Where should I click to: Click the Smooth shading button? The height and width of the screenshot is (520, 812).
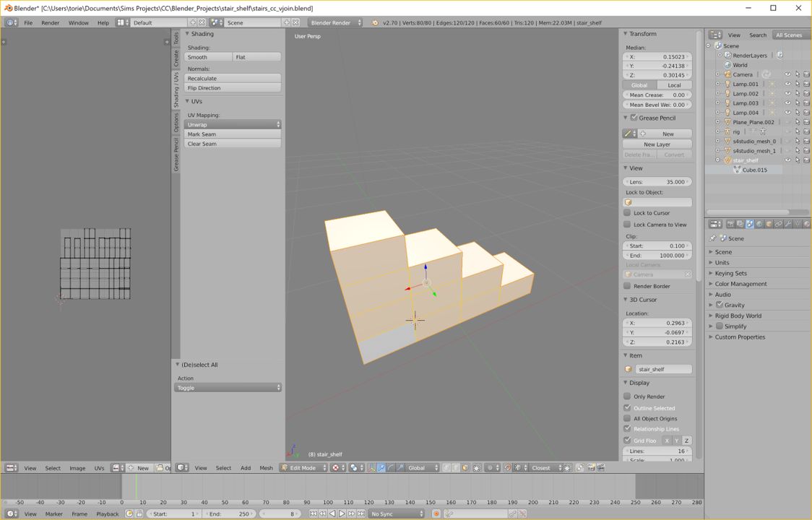click(x=208, y=57)
